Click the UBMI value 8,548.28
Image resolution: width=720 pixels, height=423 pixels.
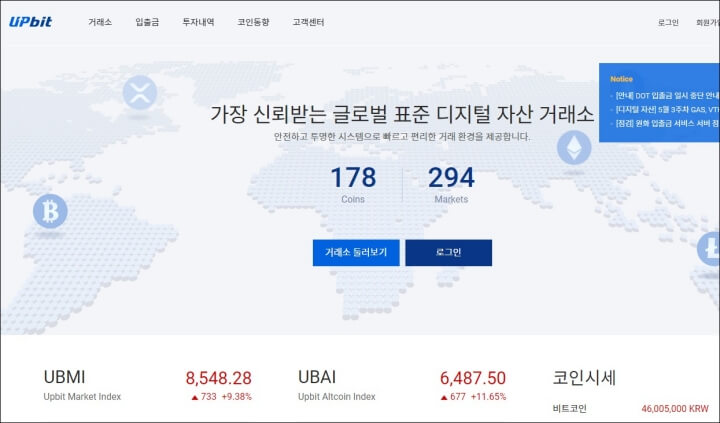(219, 378)
